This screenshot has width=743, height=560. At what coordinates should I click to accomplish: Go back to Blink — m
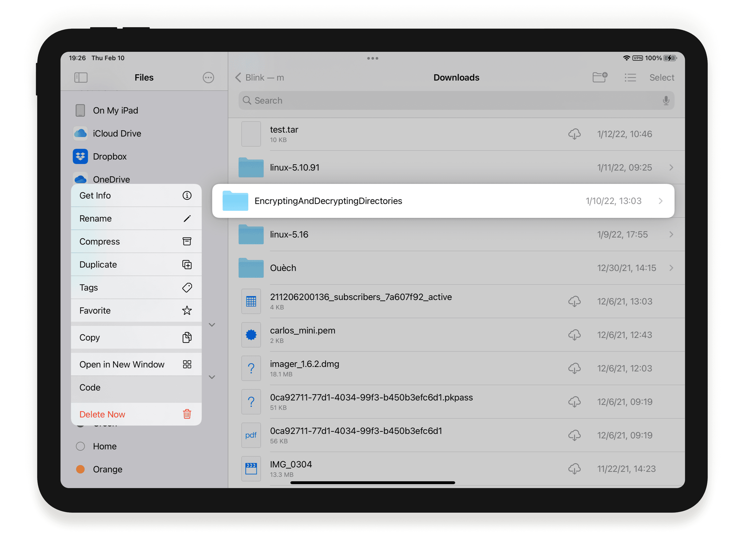(x=259, y=78)
